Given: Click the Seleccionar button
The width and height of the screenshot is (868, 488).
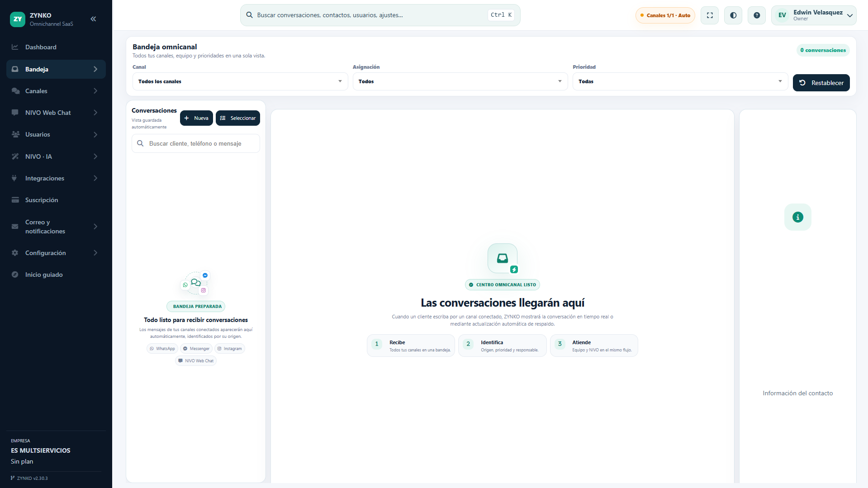Looking at the screenshot, I should pyautogui.click(x=238, y=118).
